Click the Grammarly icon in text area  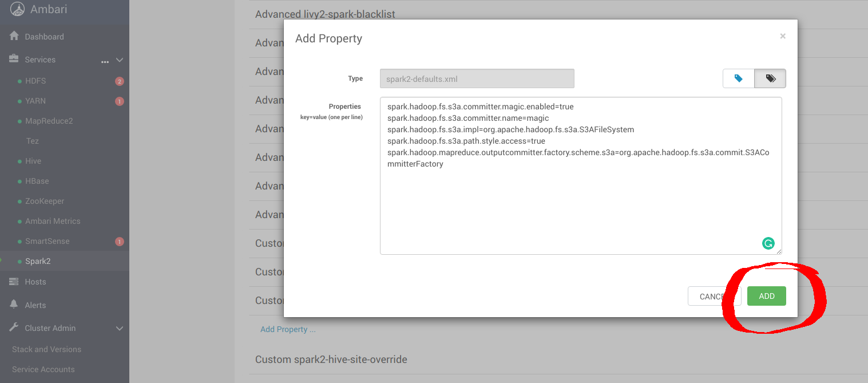pyautogui.click(x=768, y=243)
